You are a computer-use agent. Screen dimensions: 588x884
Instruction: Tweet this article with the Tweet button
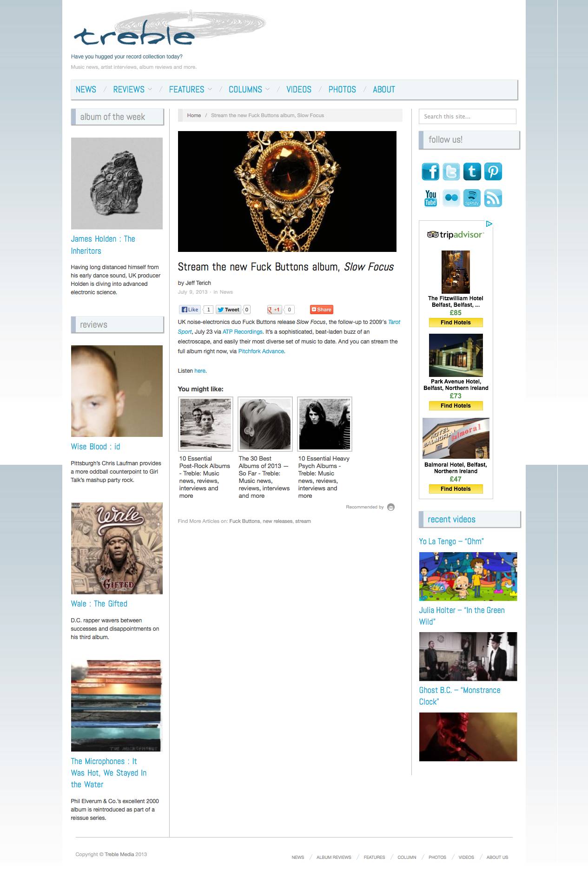[228, 310]
